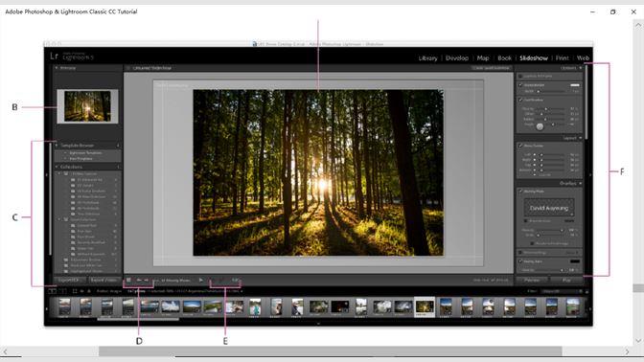This screenshot has width=644, height=362.
Task: Add a collection with Collections plus icon
Action: point(118,167)
